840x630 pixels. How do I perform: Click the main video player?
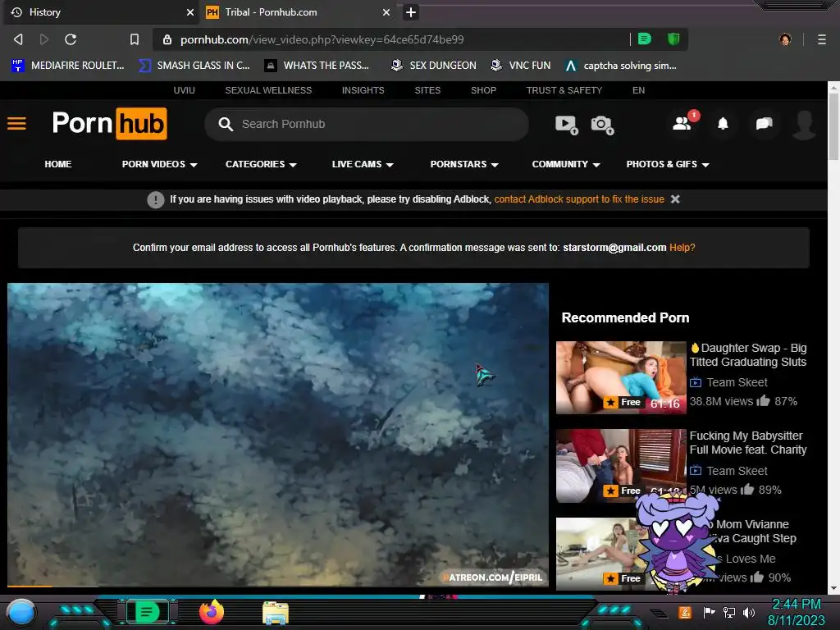277,435
